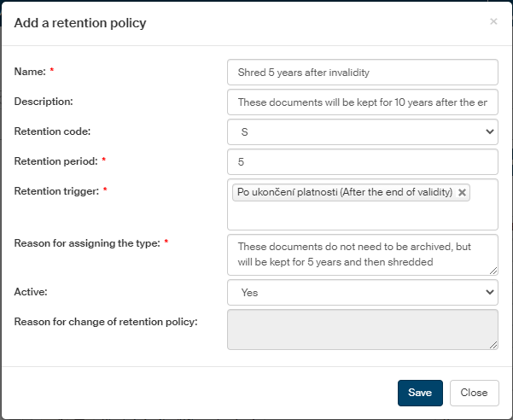
Task: Click resize grip of Reason for assigning textarea
Action: (x=493, y=271)
